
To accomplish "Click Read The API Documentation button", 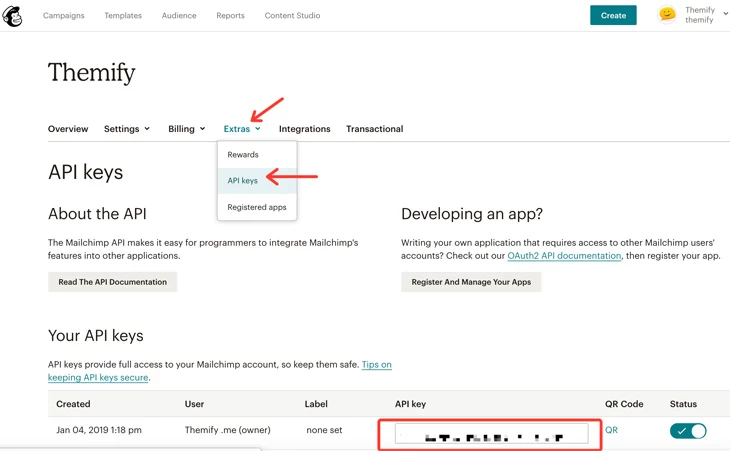I will (x=112, y=282).
